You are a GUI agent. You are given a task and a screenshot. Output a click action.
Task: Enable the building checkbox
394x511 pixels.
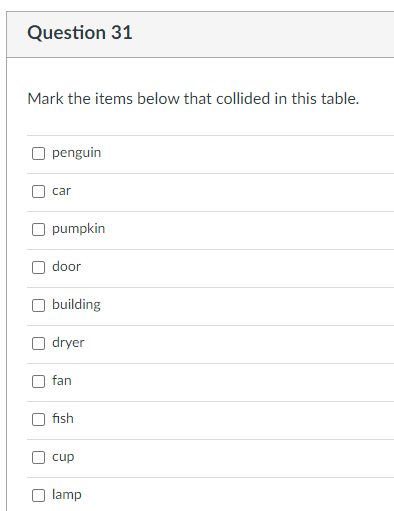click(38, 305)
